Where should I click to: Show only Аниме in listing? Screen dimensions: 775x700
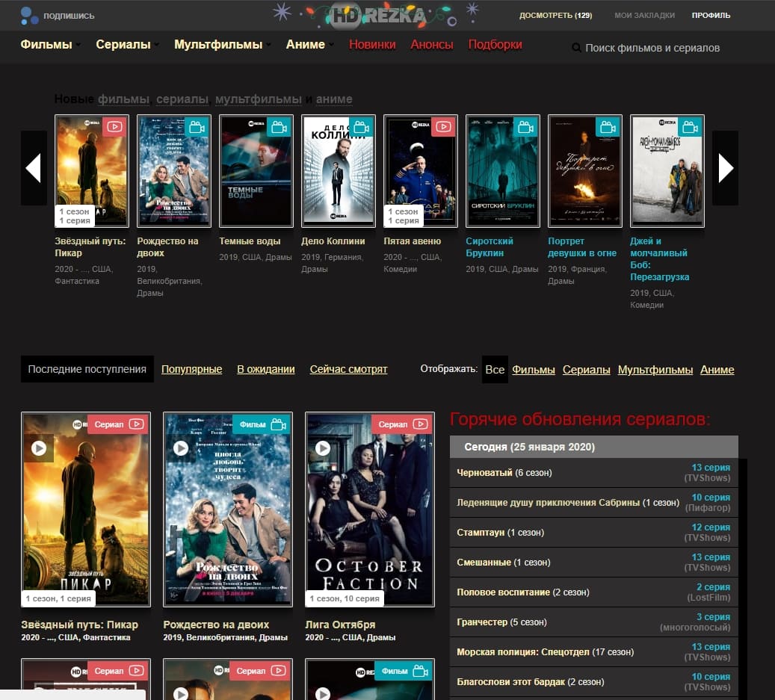click(x=717, y=370)
